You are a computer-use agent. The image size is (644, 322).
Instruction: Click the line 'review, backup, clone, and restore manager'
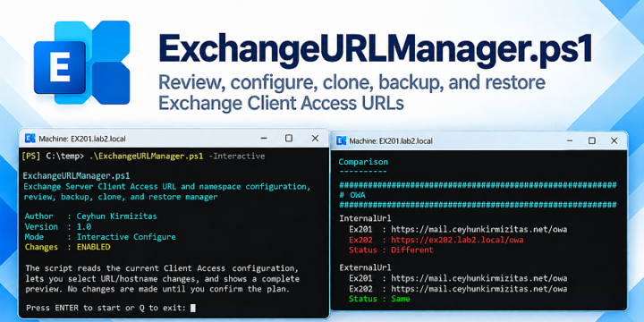point(121,197)
